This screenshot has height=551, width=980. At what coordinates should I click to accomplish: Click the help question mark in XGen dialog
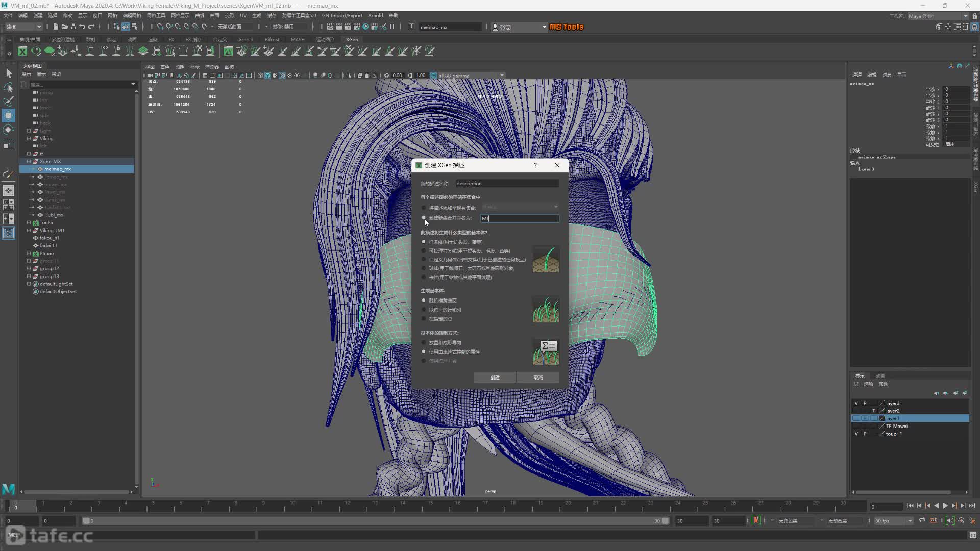click(535, 165)
